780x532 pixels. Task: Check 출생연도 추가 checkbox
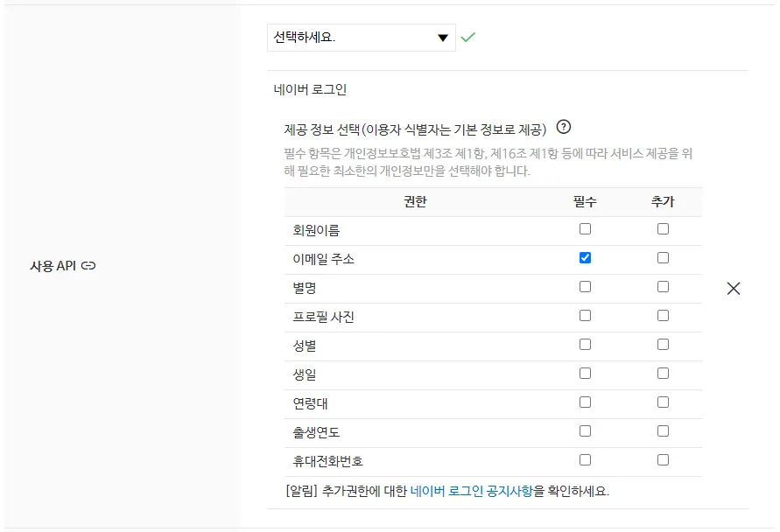[x=663, y=431]
